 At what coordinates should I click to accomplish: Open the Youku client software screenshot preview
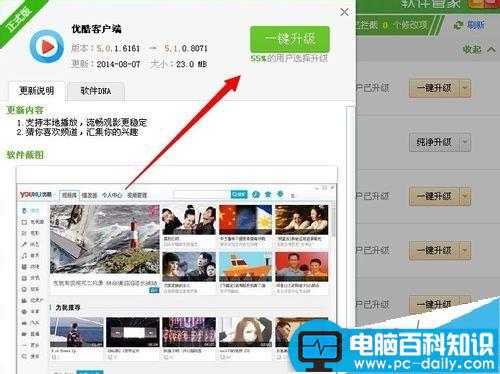point(177,269)
